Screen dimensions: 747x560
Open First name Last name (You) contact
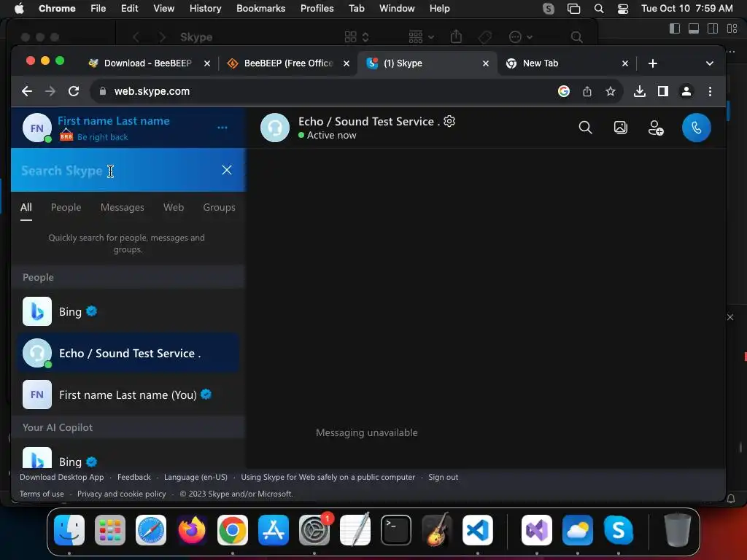point(128,394)
